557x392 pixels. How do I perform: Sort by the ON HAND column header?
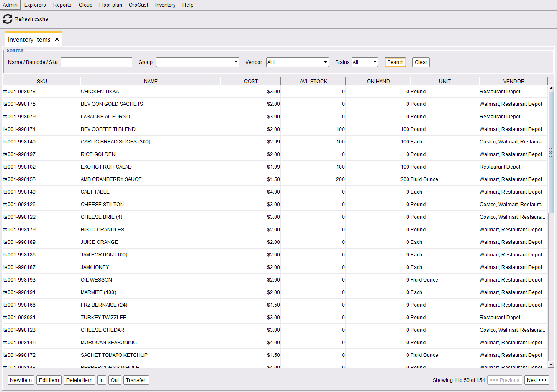coord(378,82)
